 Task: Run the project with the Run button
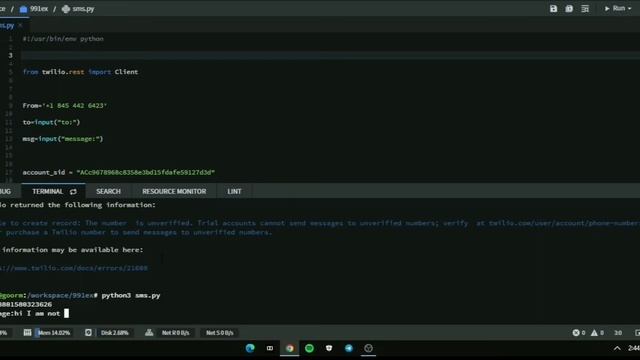615,8
